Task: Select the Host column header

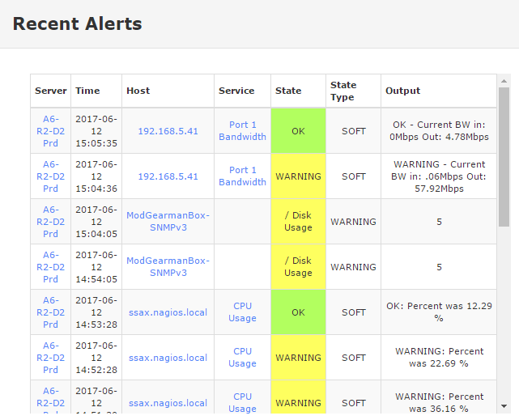Action: (138, 91)
